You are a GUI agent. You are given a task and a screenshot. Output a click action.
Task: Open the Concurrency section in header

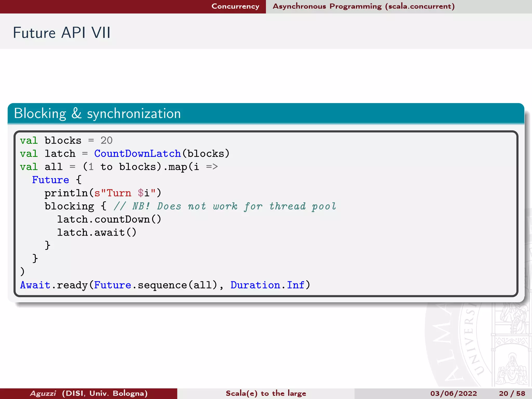tap(235, 6)
